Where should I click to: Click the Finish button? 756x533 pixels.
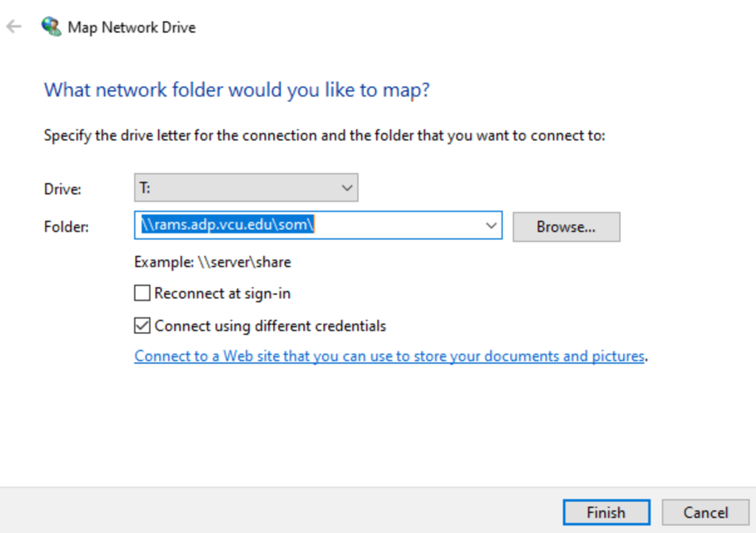point(605,513)
